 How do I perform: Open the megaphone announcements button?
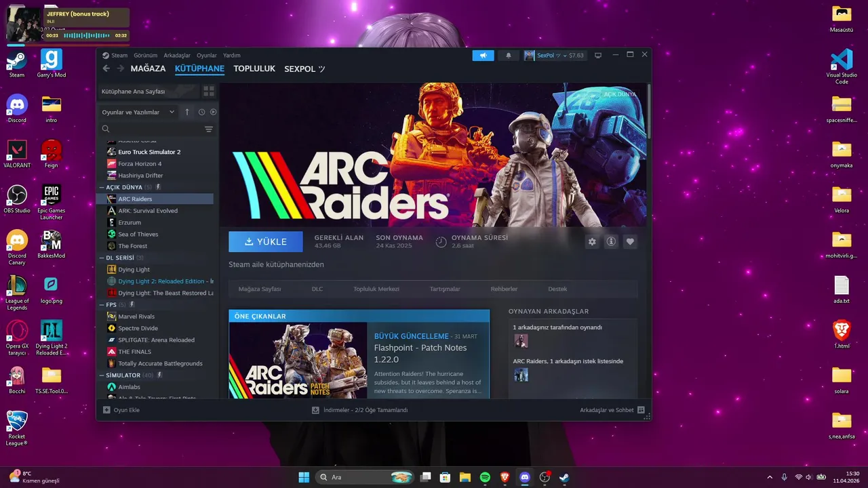[483, 56]
